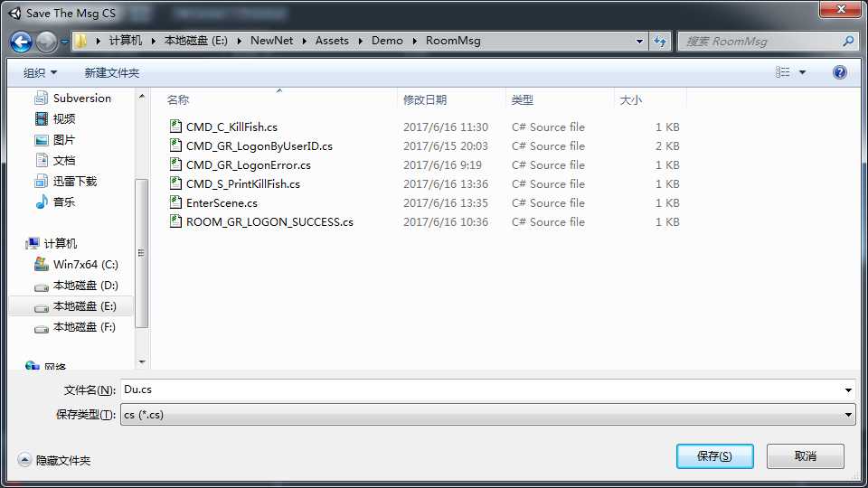Select file CMD_GR_LogonByUserID.cs
This screenshot has height=488, width=868.
pos(259,146)
